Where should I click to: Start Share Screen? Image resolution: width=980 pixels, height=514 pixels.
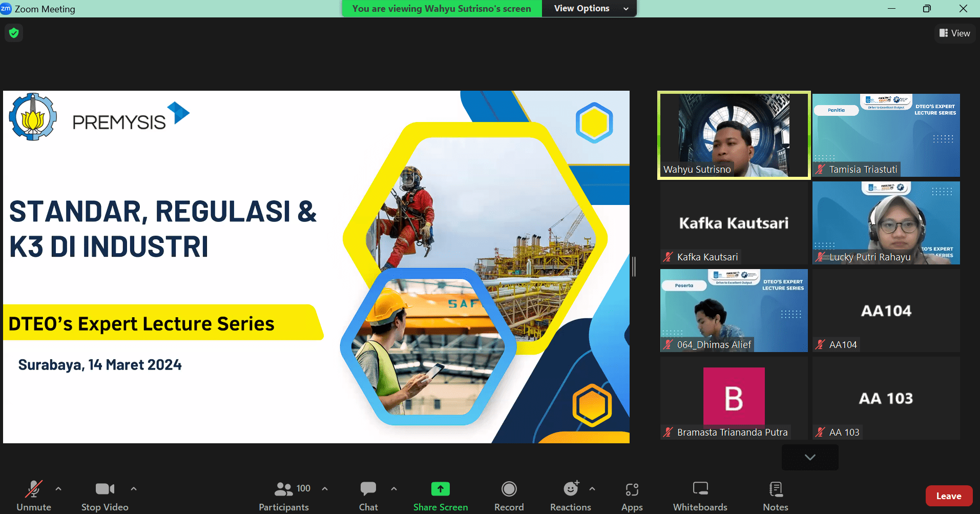pos(440,496)
